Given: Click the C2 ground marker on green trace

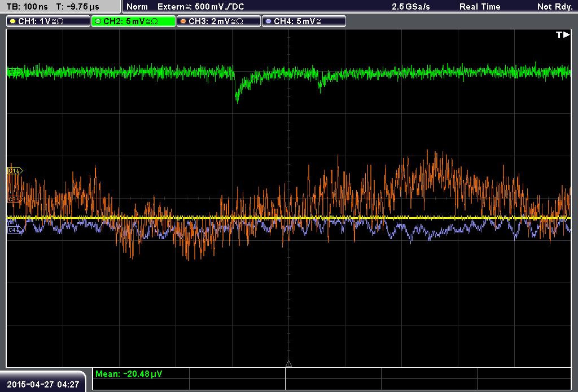Looking at the screenshot, I should pos(15,72).
